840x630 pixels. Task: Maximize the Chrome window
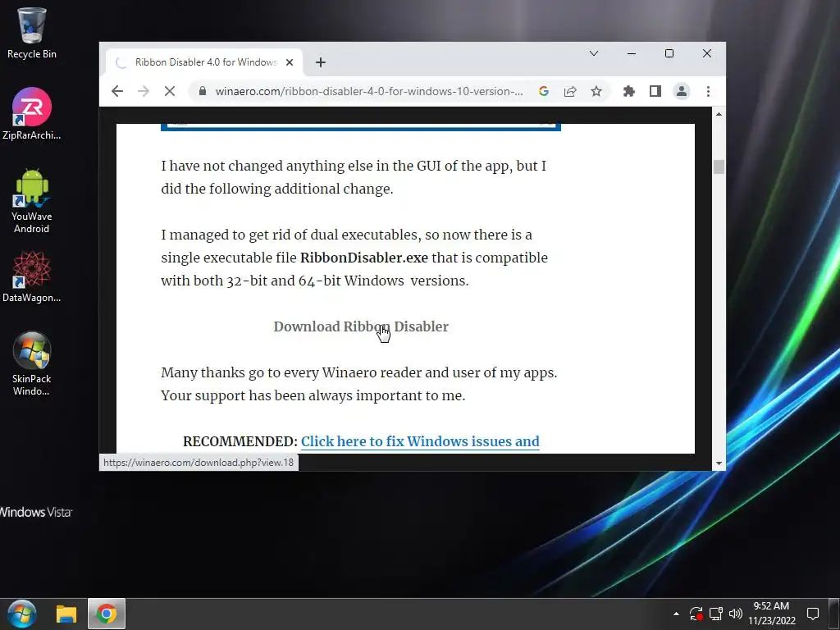tap(669, 53)
